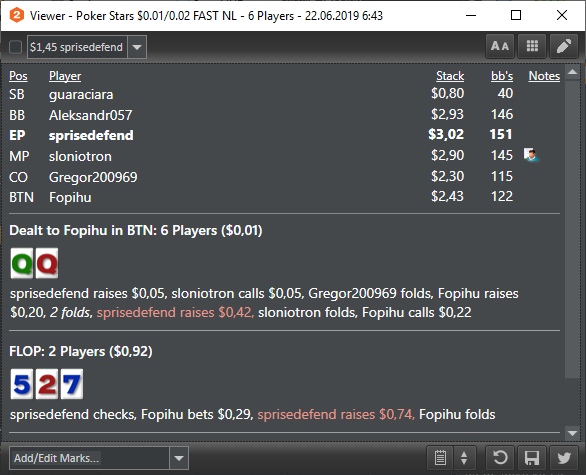586x475 pixels.
Task: Click the italic '2 folds' text
Action: [71, 312]
